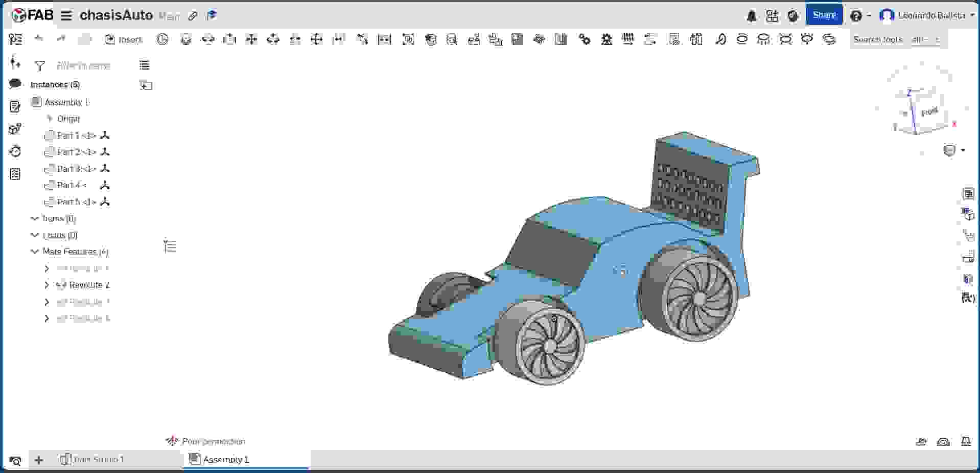This screenshot has width=980, height=473.
Task: Expand the Revolute 2 mate feature
Action: pyautogui.click(x=46, y=285)
